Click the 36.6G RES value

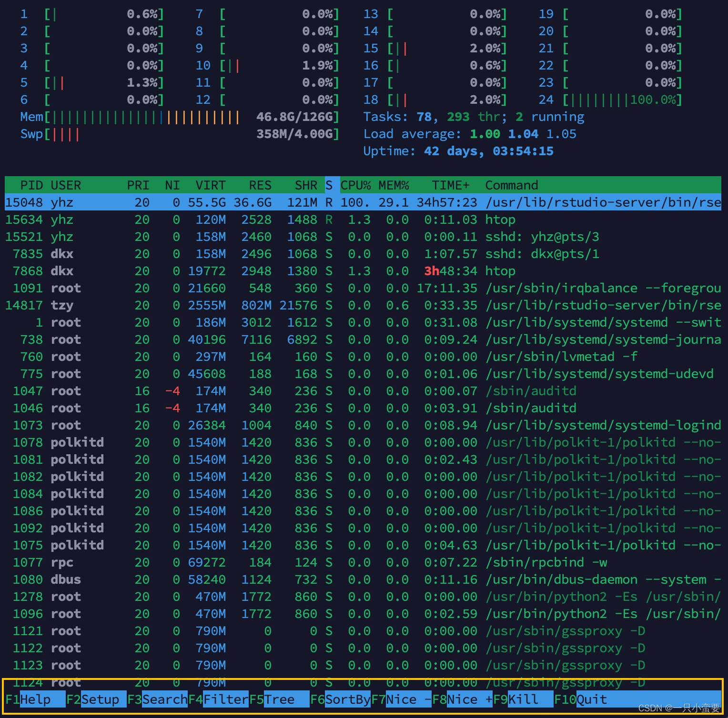coord(253,202)
